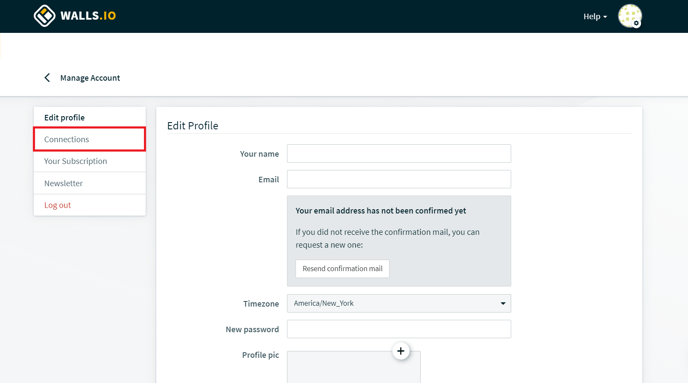Click the New password input field
This screenshot has height=383, width=688.
[399, 329]
